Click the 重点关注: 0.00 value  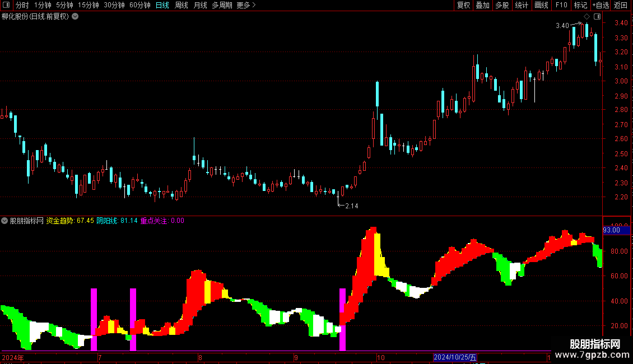tap(162, 221)
